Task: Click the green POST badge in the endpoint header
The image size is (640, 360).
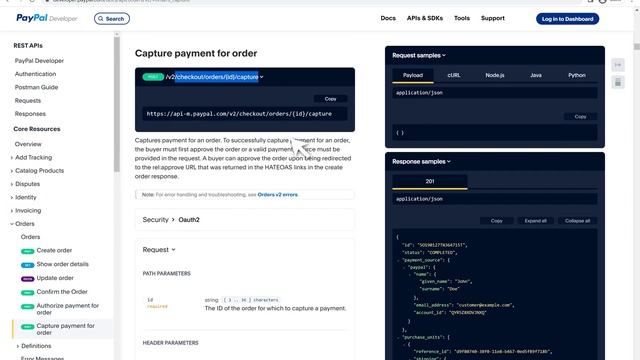Action: [153, 77]
